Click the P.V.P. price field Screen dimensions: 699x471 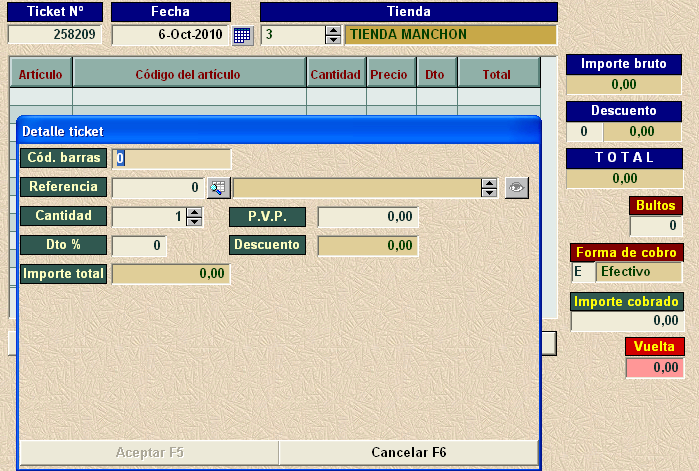coord(368,217)
